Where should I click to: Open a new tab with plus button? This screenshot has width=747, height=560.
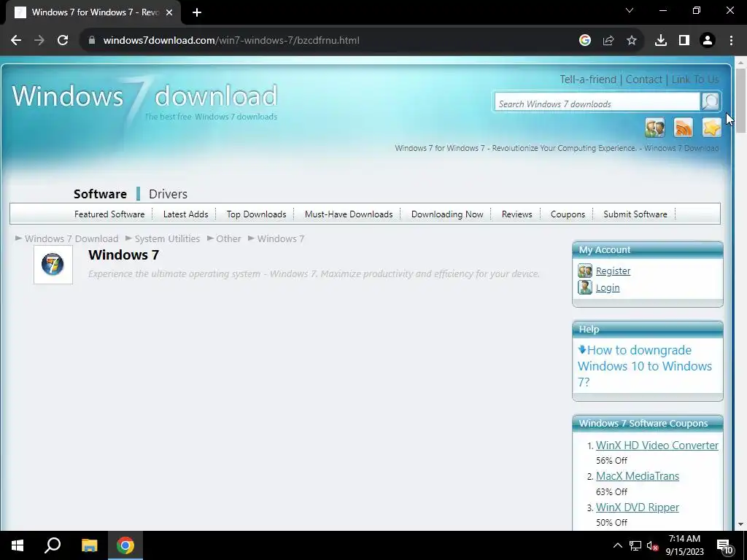197,12
